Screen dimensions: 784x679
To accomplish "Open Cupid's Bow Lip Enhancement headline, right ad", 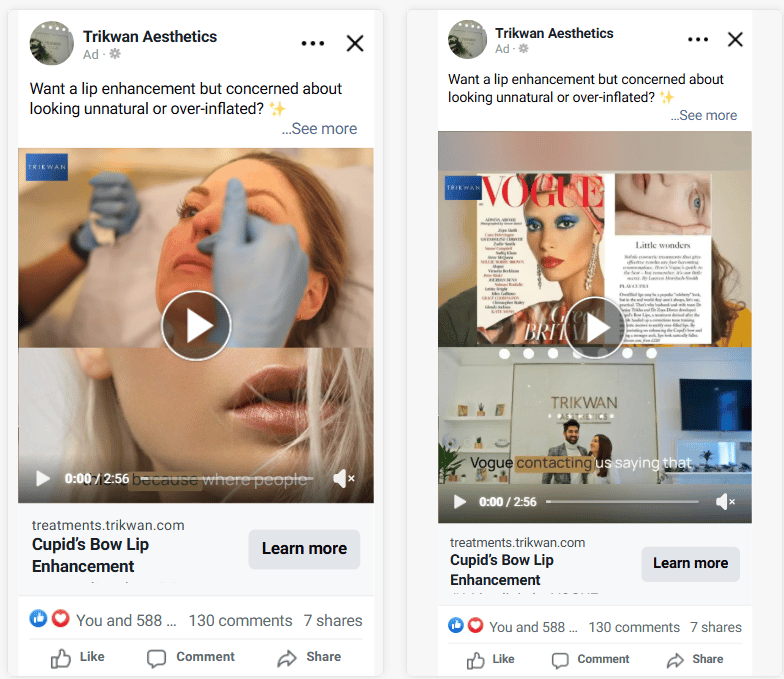I will click(502, 570).
